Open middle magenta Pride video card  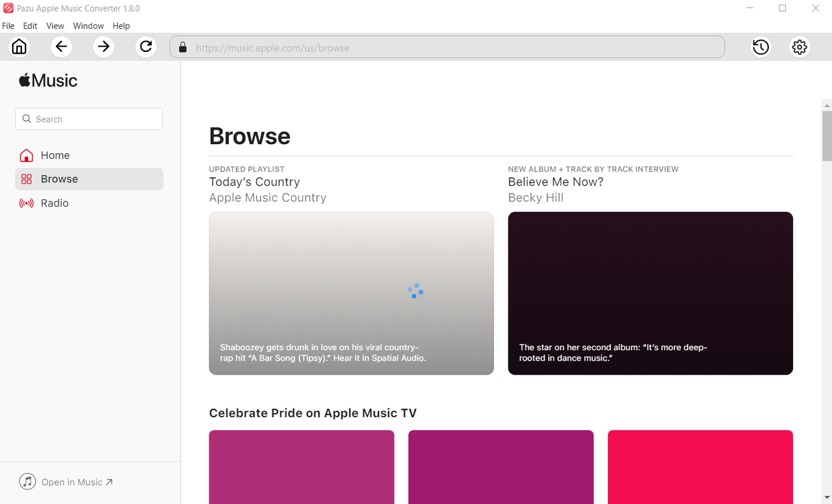pos(500,467)
